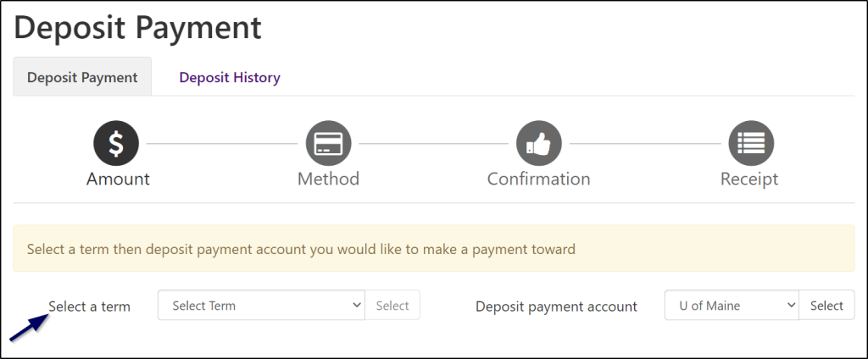Viewport: 868px width, 359px height.
Task: Click the Method step label
Action: point(328,179)
